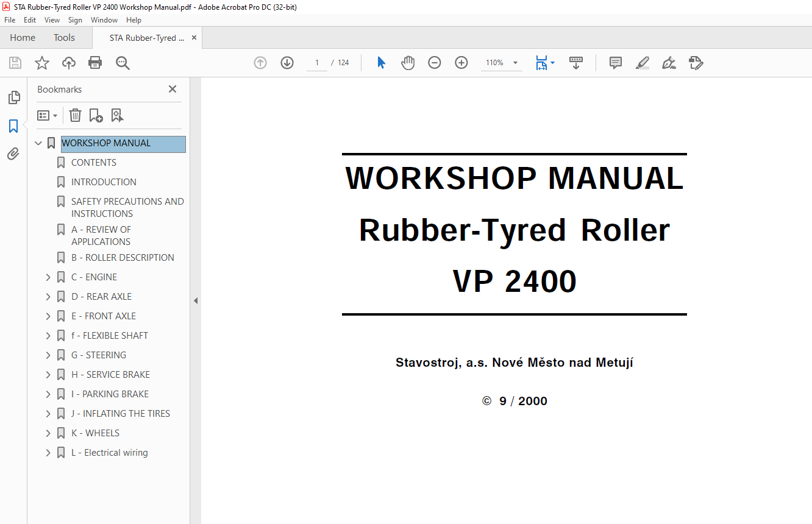The image size is (812, 524).
Task: Open the fit page width options
Action: point(545,63)
